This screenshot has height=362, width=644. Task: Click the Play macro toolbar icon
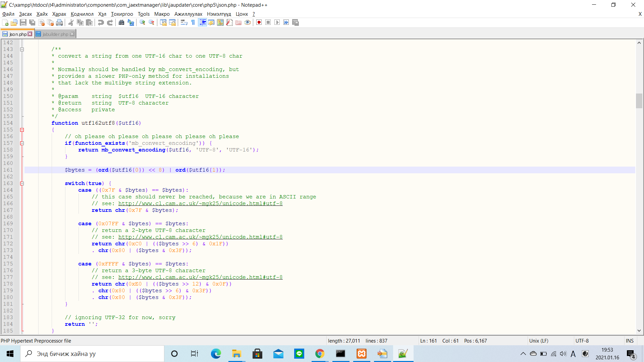pos(277,22)
